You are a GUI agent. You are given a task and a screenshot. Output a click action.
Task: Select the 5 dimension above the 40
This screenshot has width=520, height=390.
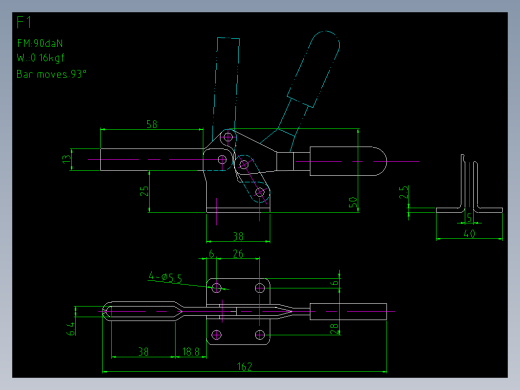469,218
